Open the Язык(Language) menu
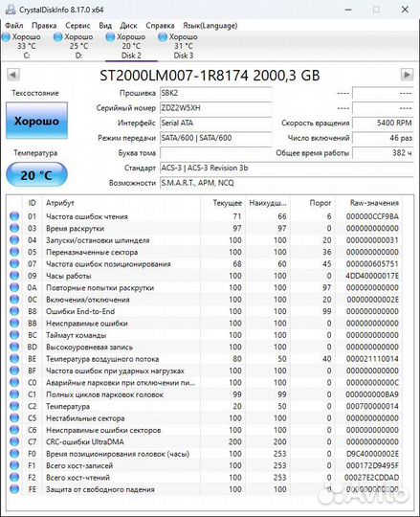This screenshot has width=420, height=517. coord(210,26)
